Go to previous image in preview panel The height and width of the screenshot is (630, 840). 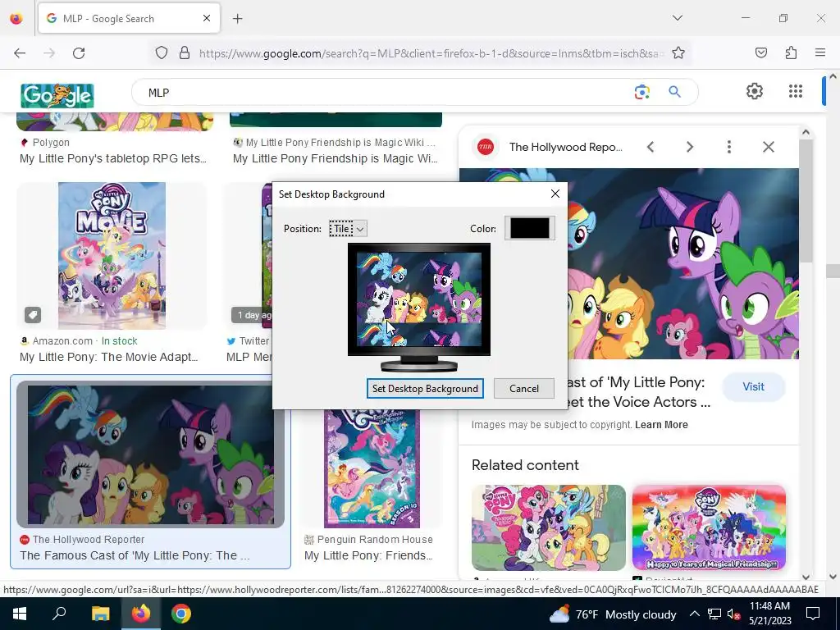(x=651, y=147)
